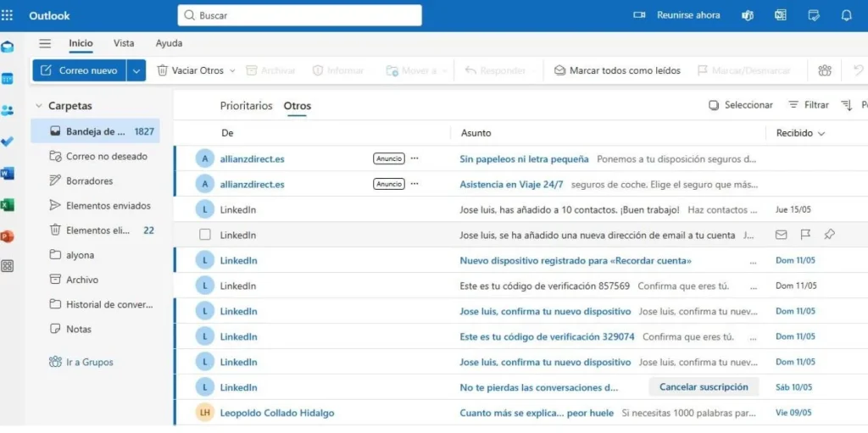
Task: Tick the checkbox on the LinkedIn email row
Action: pyautogui.click(x=204, y=235)
